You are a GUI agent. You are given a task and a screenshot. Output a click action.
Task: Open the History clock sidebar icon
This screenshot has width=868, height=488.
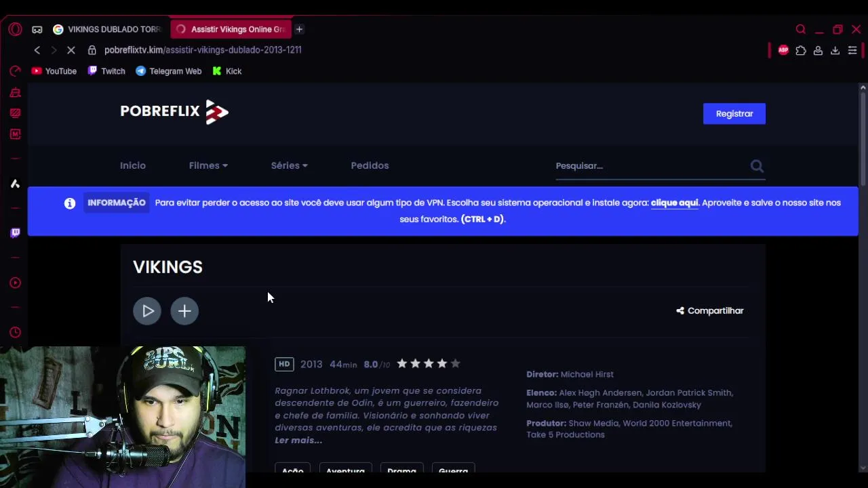[15, 332]
